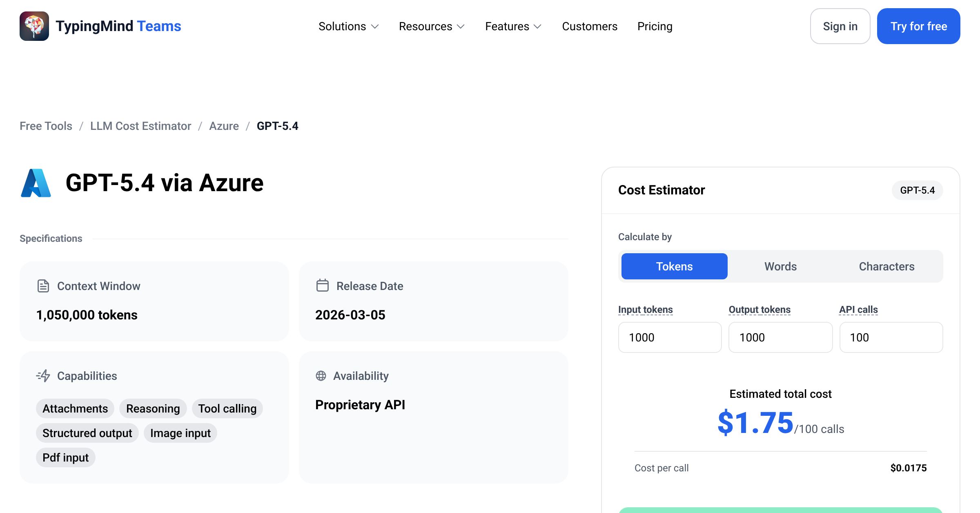Go to the Pricing page
The image size is (980, 513).
point(655,26)
